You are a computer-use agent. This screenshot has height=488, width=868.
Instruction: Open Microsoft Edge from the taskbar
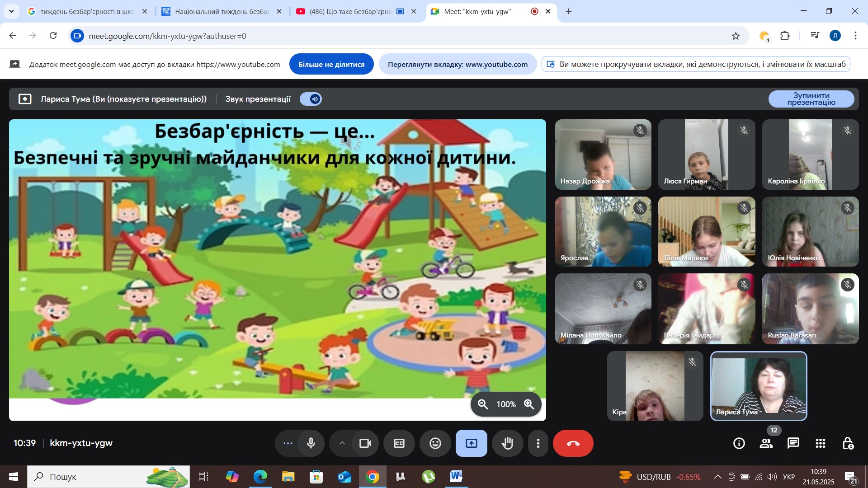click(260, 477)
